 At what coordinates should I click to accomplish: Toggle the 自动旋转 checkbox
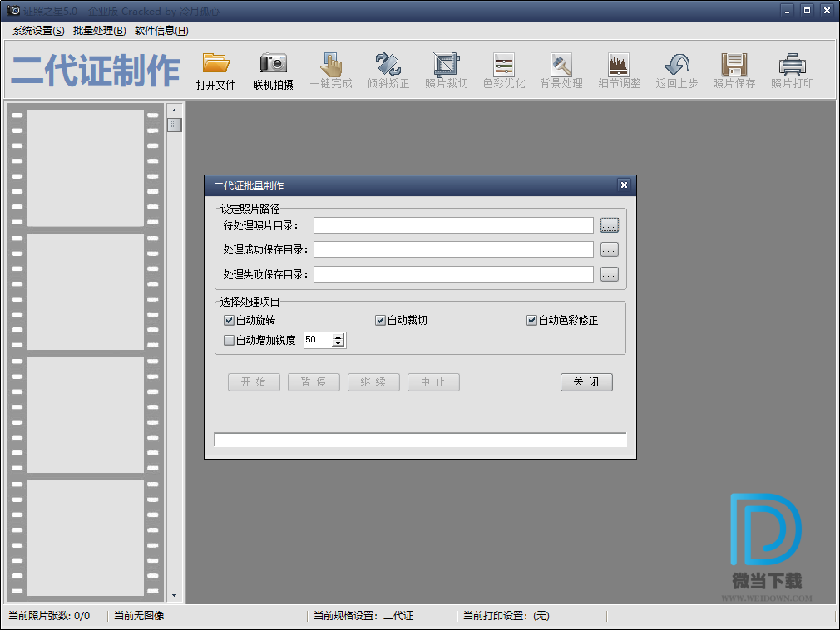click(230, 320)
